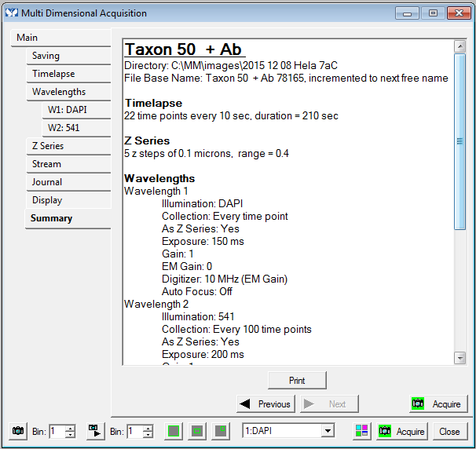Click bottom bar Acquire button

(402, 431)
